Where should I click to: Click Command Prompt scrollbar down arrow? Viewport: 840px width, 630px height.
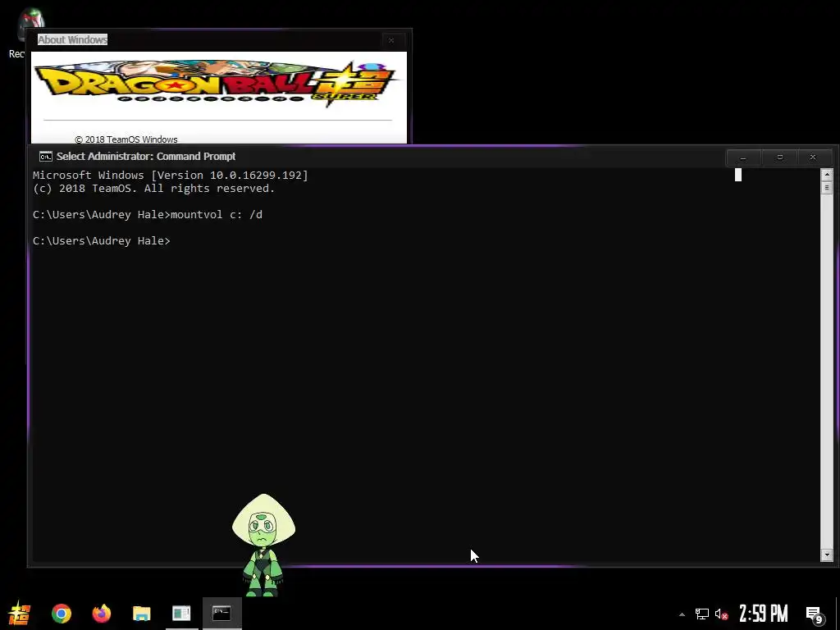(x=827, y=555)
